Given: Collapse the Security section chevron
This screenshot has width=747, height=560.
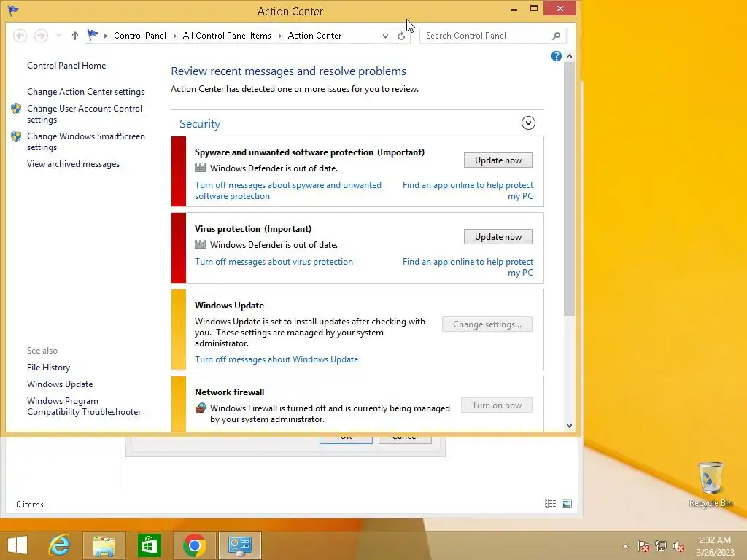Looking at the screenshot, I should click(x=528, y=123).
